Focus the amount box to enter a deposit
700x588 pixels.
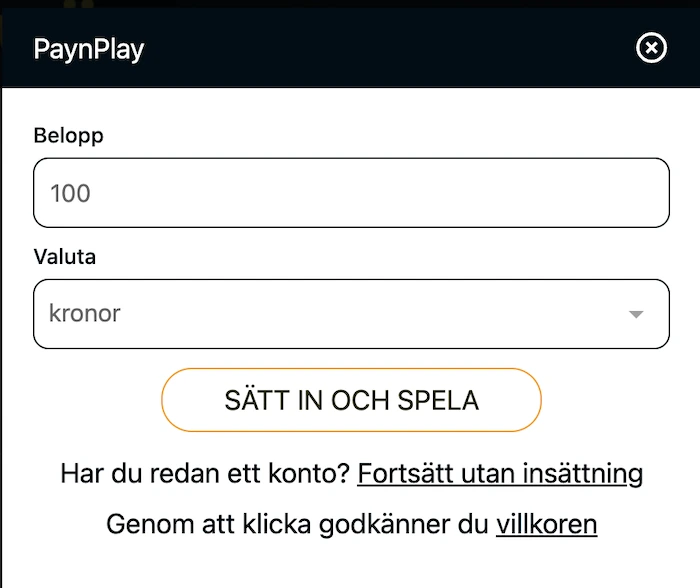coord(351,193)
